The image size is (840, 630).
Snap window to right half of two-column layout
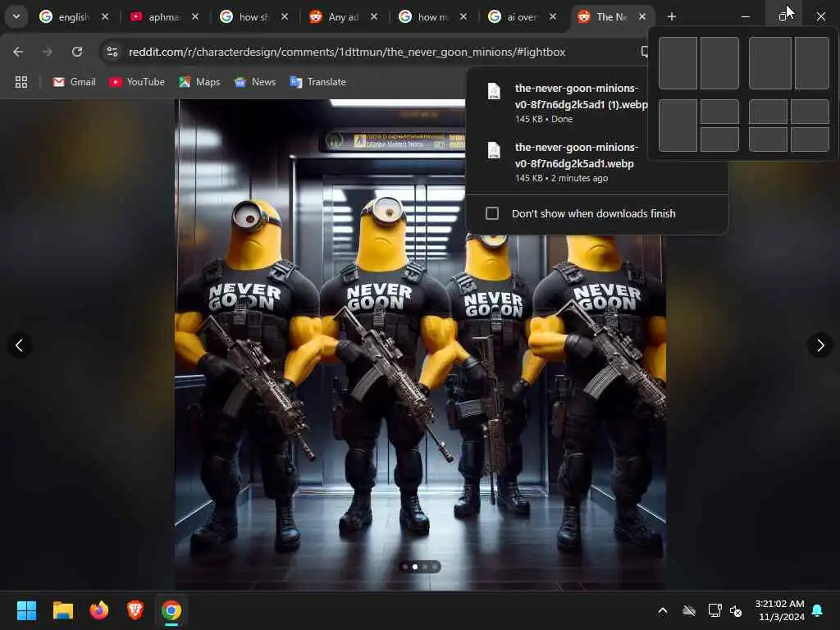(x=719, y=63)
